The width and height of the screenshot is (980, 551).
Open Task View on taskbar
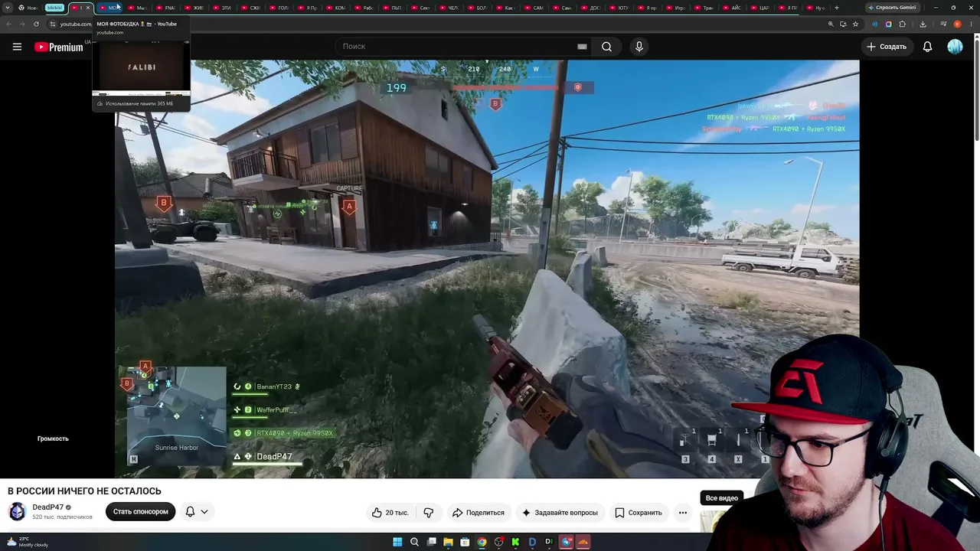click(x=431, y=542)
